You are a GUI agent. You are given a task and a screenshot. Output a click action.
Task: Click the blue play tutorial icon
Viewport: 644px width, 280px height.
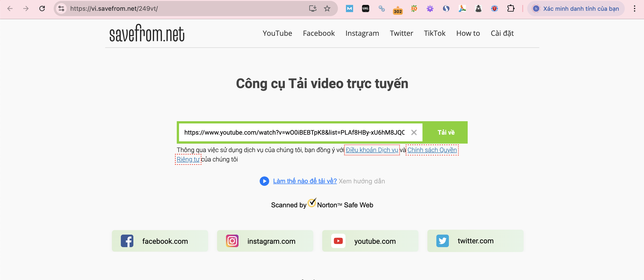tap(264, 181)
